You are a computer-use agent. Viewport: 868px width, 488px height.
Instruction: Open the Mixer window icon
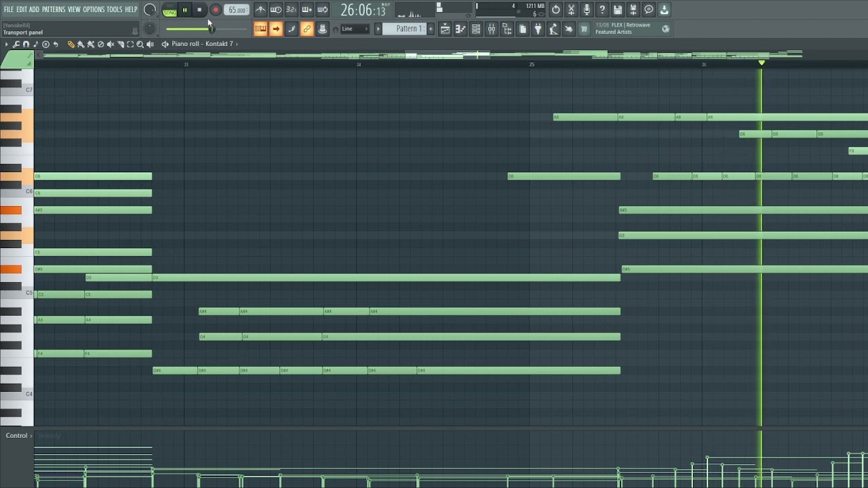click(492, 28)
